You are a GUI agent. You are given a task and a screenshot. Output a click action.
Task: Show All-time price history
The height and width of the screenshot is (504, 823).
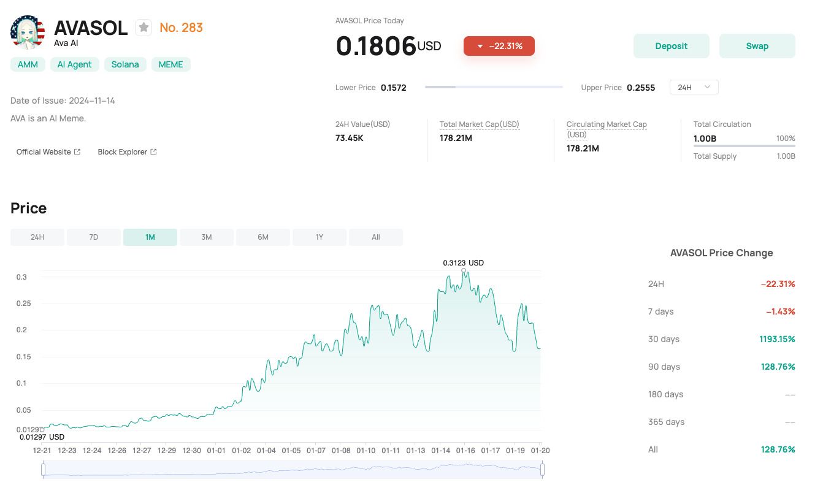click(x=376, y=237)
